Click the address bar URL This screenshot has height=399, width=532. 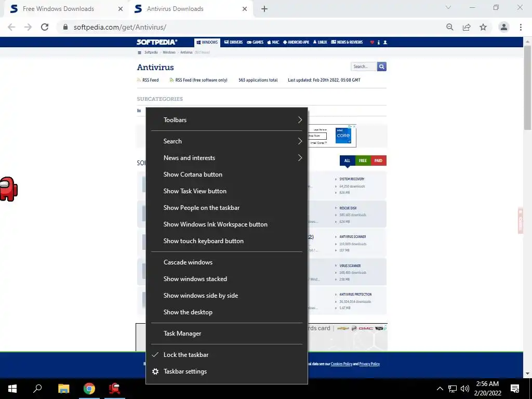[x=120, y=27]
